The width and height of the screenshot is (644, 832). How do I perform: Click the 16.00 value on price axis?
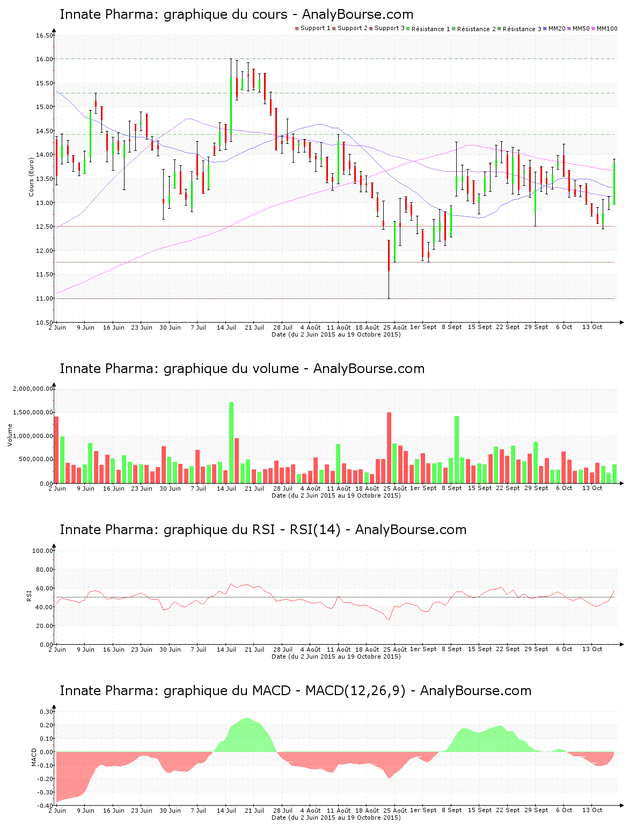click(45, 60)
